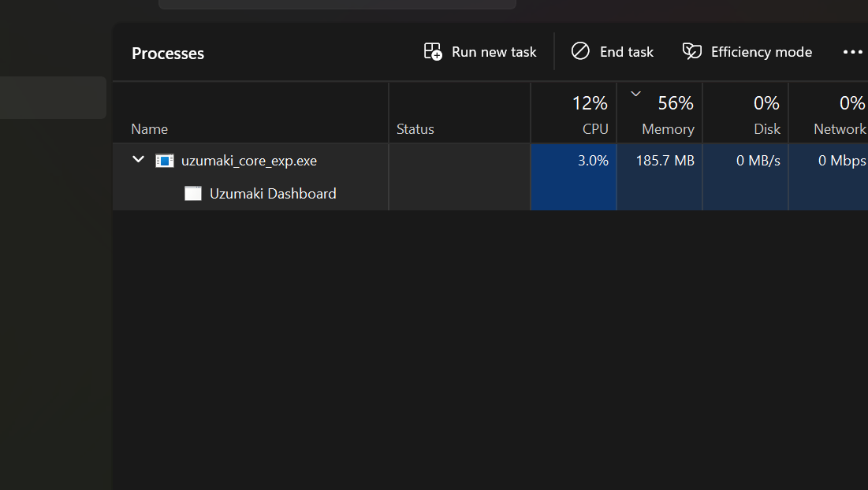Sort by the Disk column header
The image size is (868, 490).
[745, 113]
